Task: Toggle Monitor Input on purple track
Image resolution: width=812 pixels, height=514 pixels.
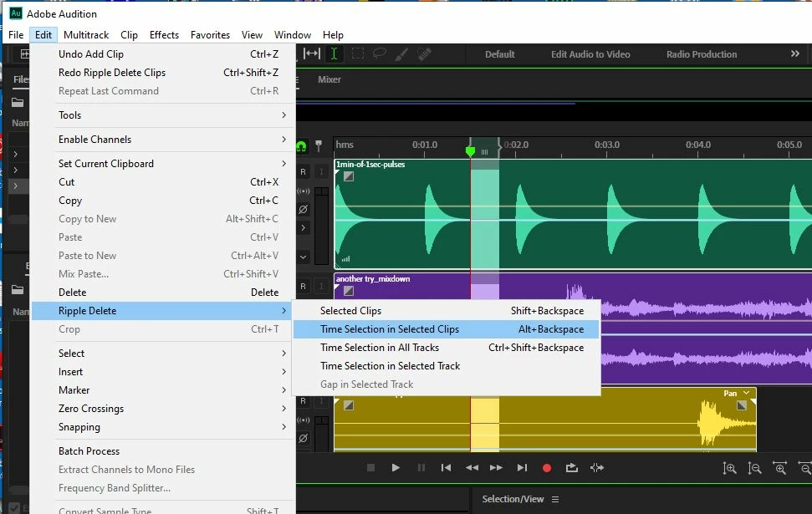Action: click(x=321, y=286)
